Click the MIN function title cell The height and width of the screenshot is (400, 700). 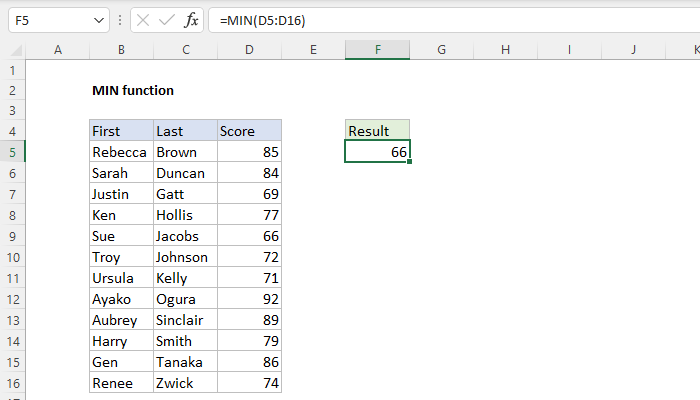[x=132, y=90]
